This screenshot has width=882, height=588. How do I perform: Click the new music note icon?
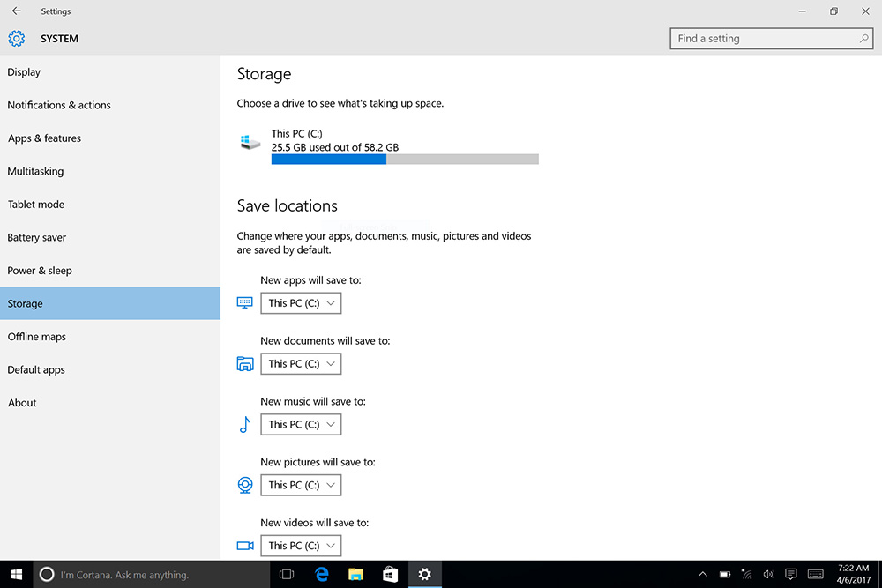coord(244,424)
